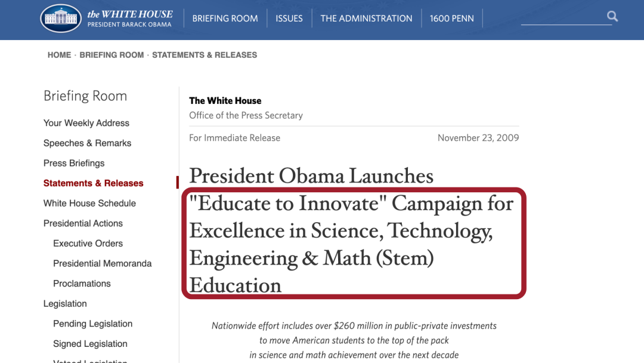This screenshot has width=644, height=363.
Task: Open The Administration nav menu
Action: tap(366, 19)
